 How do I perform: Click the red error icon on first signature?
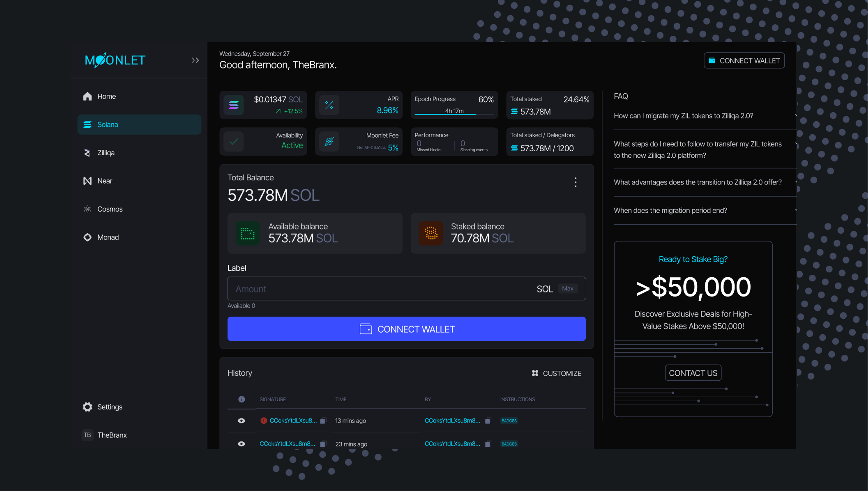[x=264, y=421]
